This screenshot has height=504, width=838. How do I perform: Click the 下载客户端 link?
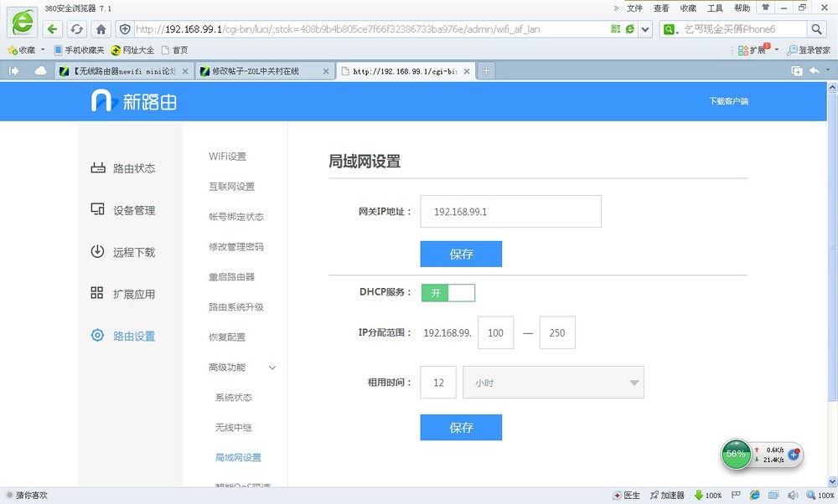point(727,101)
